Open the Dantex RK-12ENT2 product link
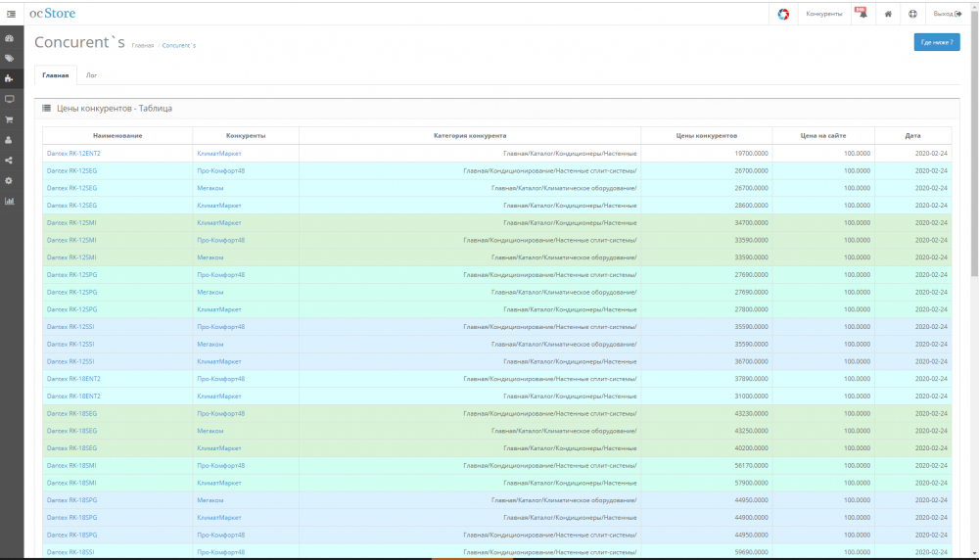This screenshot has height=560, width=979. coord(73,154)
